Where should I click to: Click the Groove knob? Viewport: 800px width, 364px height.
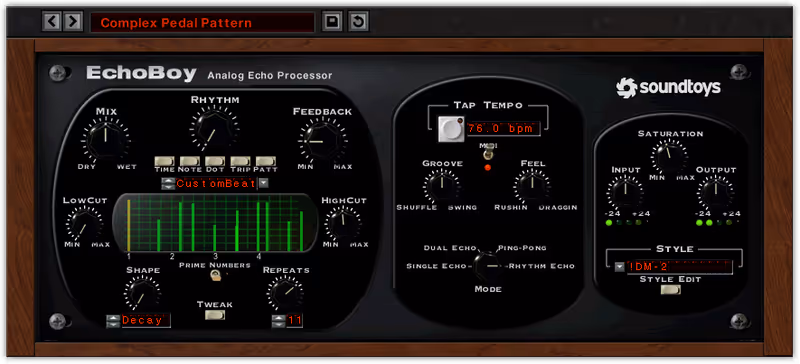442,186
